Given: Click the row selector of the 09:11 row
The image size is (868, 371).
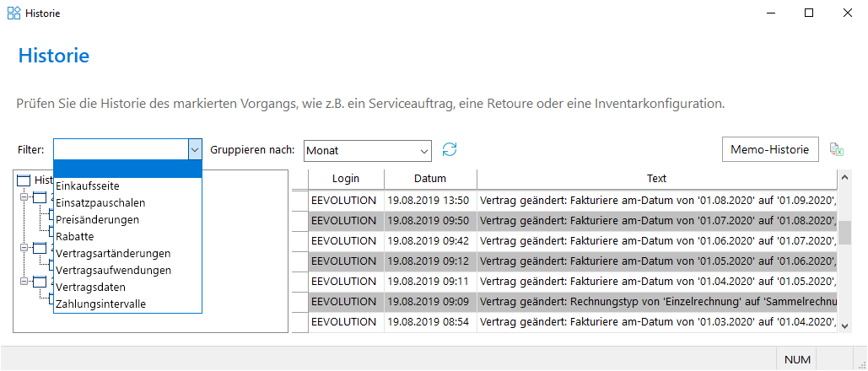Looking at the screenshot, I should click(300, 282).
